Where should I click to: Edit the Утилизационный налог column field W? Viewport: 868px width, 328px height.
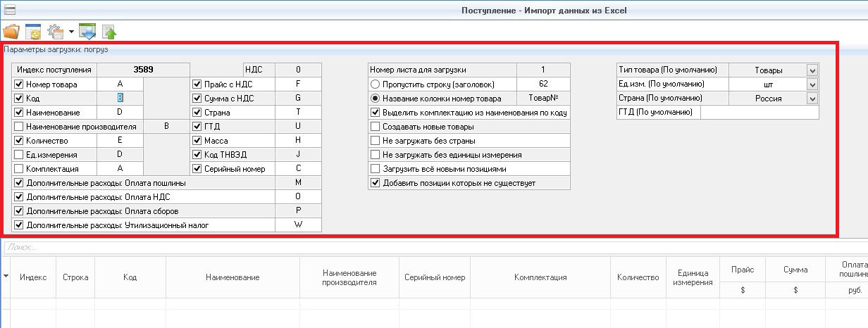click(x=298, y=225)
